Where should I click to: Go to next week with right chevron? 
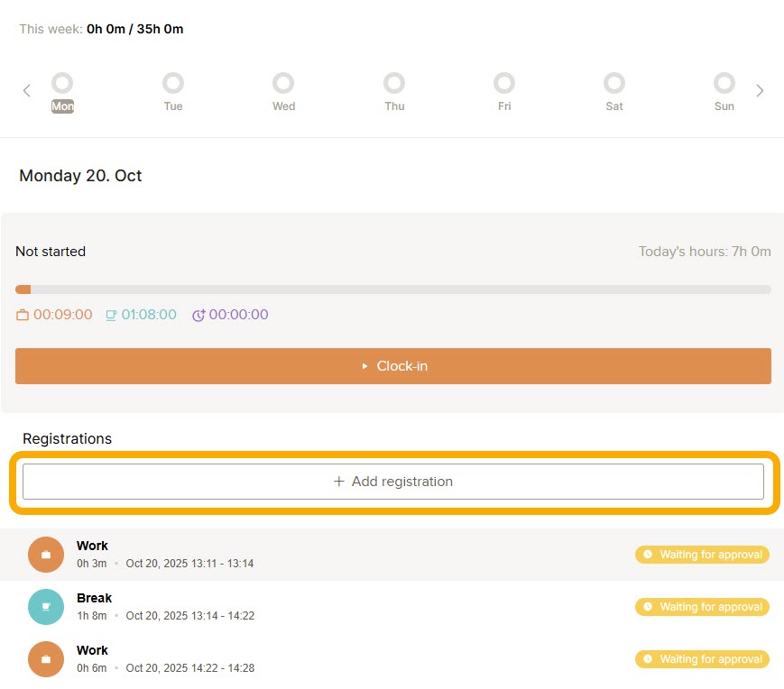pos(760,90)
